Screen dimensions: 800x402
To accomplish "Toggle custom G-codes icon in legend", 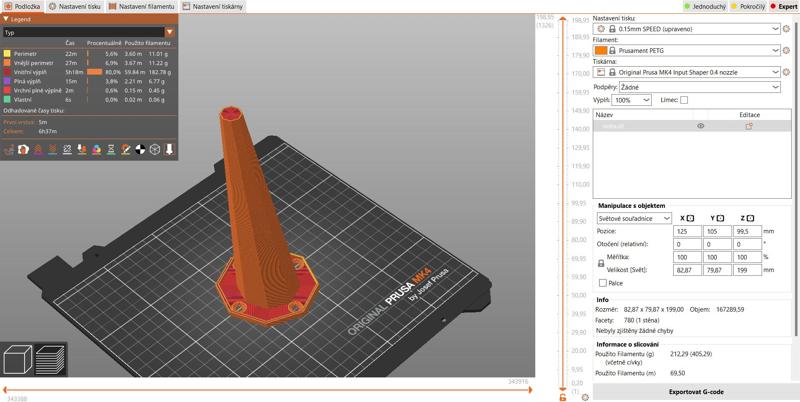I will tap(126, 149).
